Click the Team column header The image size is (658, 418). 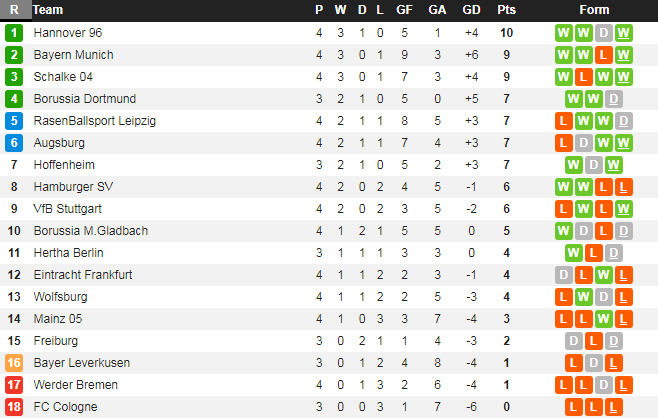click(x=48, y=10)
